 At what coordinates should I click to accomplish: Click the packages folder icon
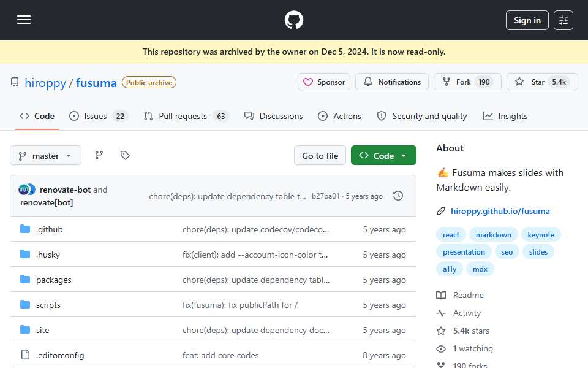coord(25,280)
